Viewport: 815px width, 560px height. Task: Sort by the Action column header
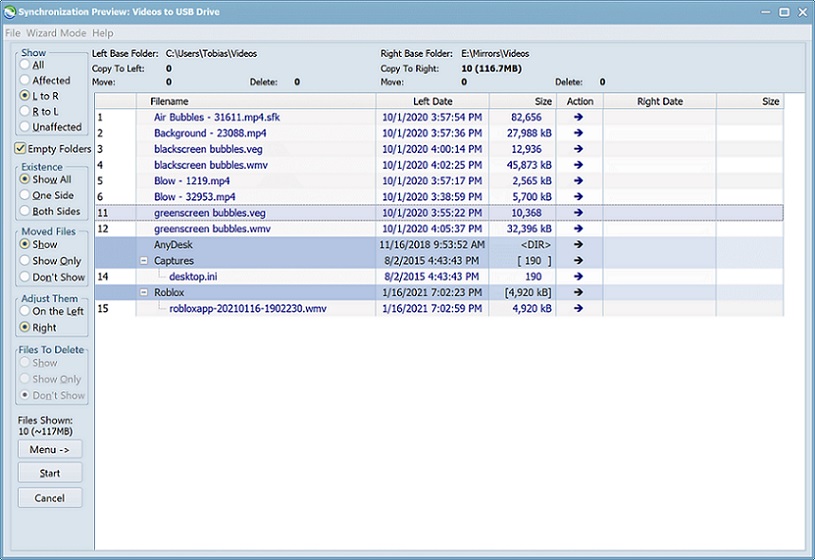tap(580, 101)
